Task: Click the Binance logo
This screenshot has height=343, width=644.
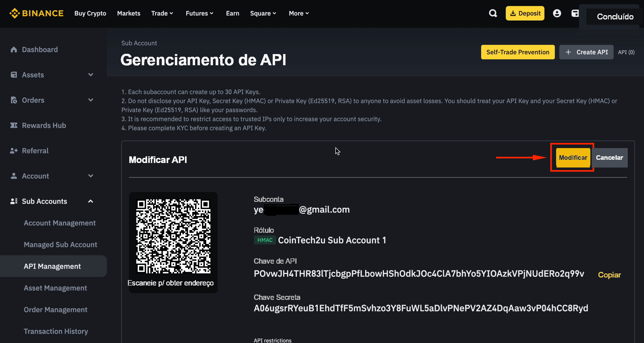Action: pyautogui.click(x=37, y=13)
